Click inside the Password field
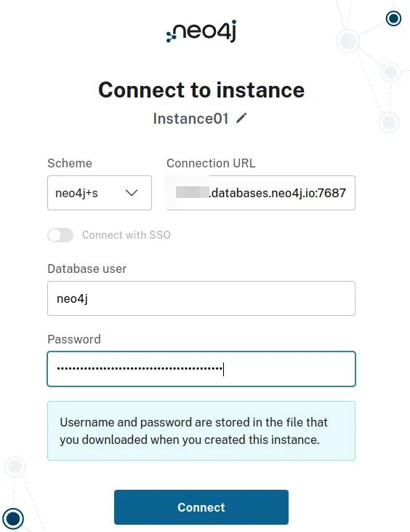410x532 pixels. pyautogui.click(x=201, y=369)
